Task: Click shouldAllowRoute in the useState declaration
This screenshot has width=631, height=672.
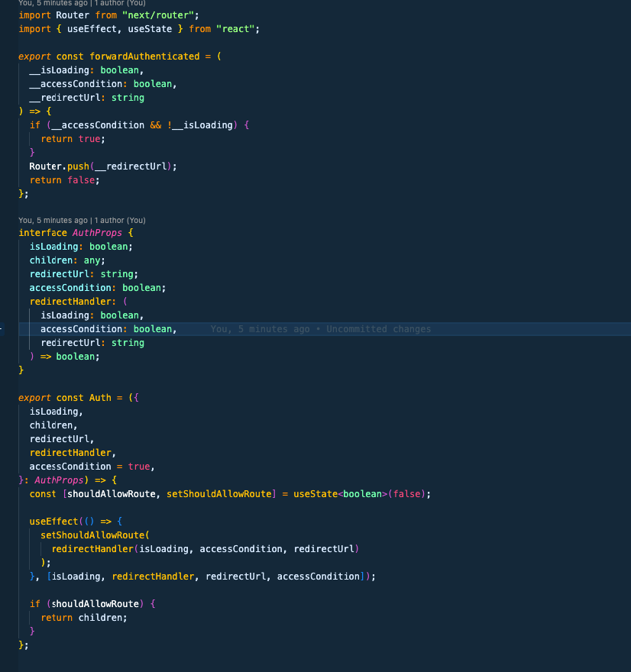Action: (x=111, y=494)
